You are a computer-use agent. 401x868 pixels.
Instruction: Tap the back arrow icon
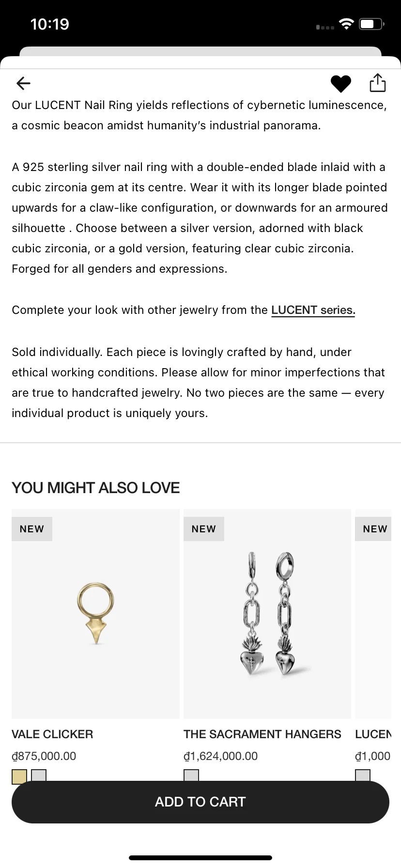(x=23, y=83)
